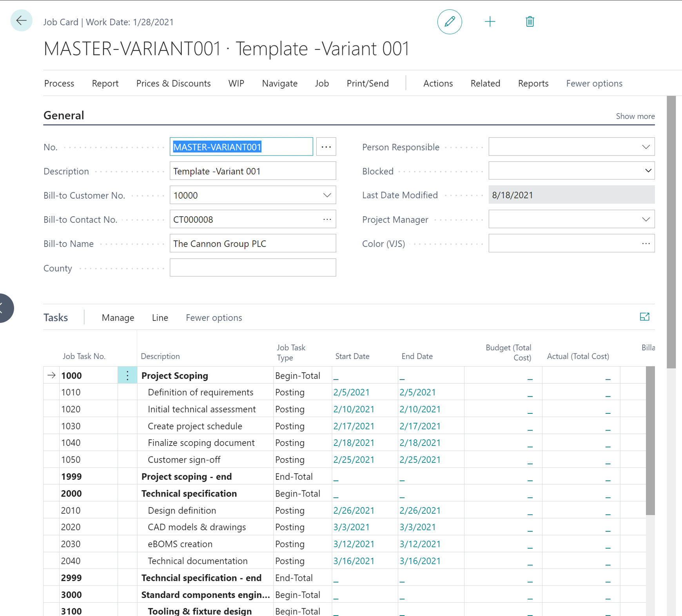Click the back arrow button
Image resolution: width=682 pixels, height=616 pixels.
21,21
